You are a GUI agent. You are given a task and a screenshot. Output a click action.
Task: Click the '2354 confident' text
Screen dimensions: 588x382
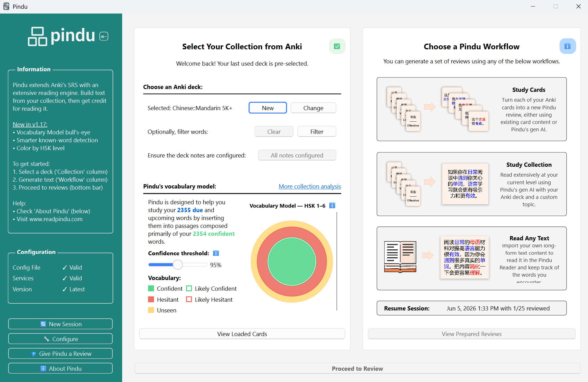214,234
